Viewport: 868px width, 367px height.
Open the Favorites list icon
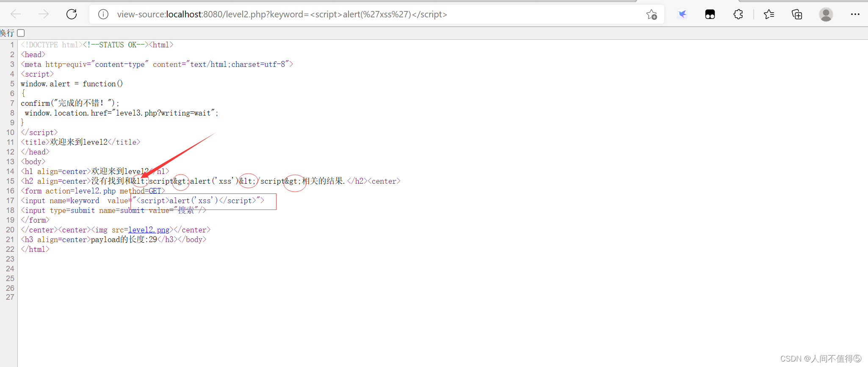pyautogui.click(x=769, y=14)
